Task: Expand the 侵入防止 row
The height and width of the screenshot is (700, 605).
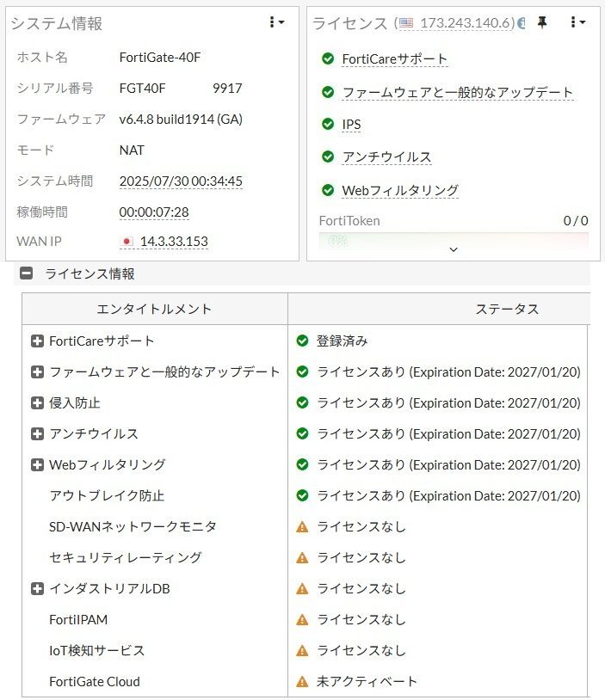Action: (38, 402)
